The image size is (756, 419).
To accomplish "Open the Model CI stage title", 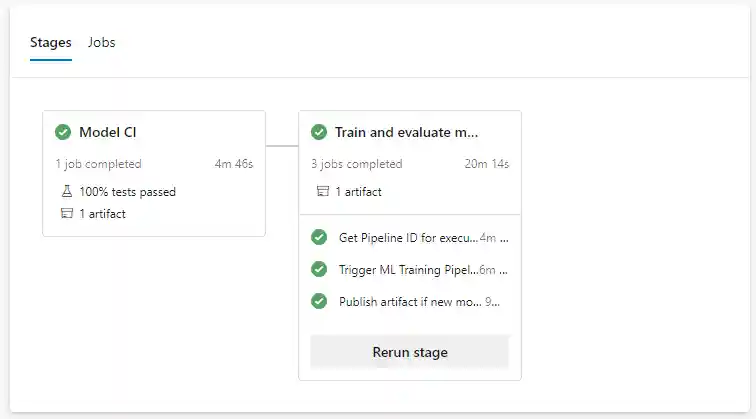I will 108,132.
